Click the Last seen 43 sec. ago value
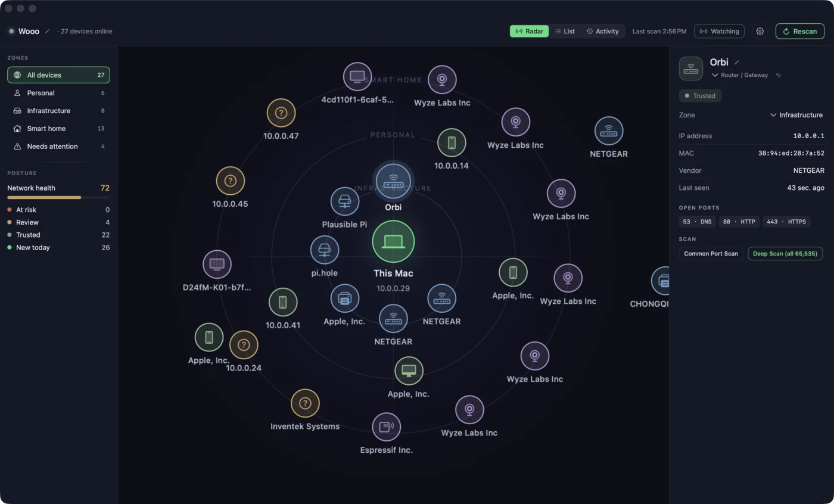834x504 pixels. point(805,188)
